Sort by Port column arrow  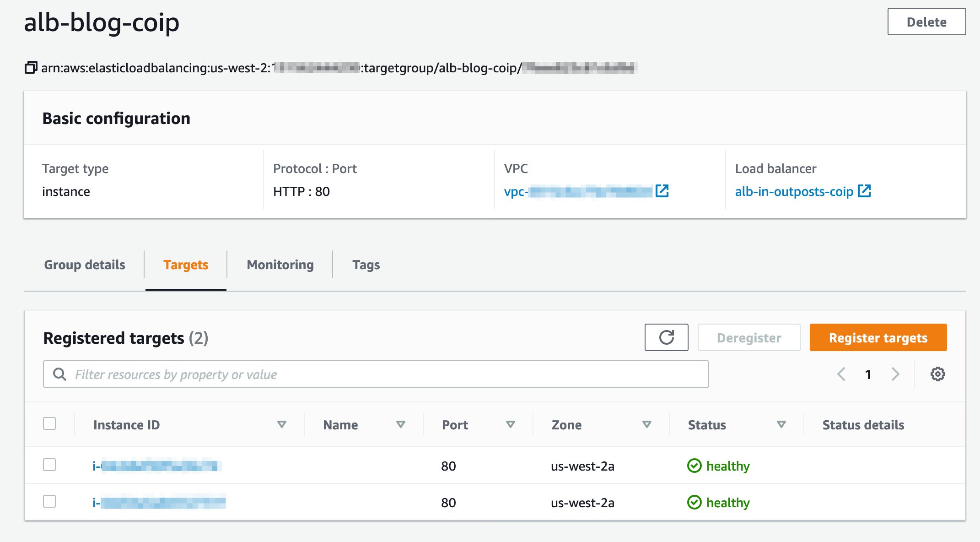click(x=511, y=424)
